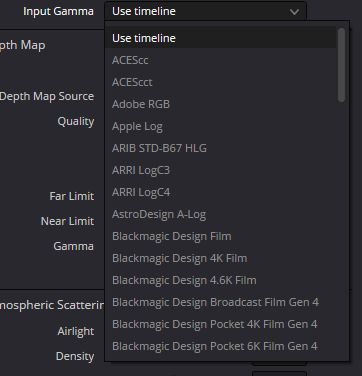Choose ACEScc gamma option

click(220, 60)
